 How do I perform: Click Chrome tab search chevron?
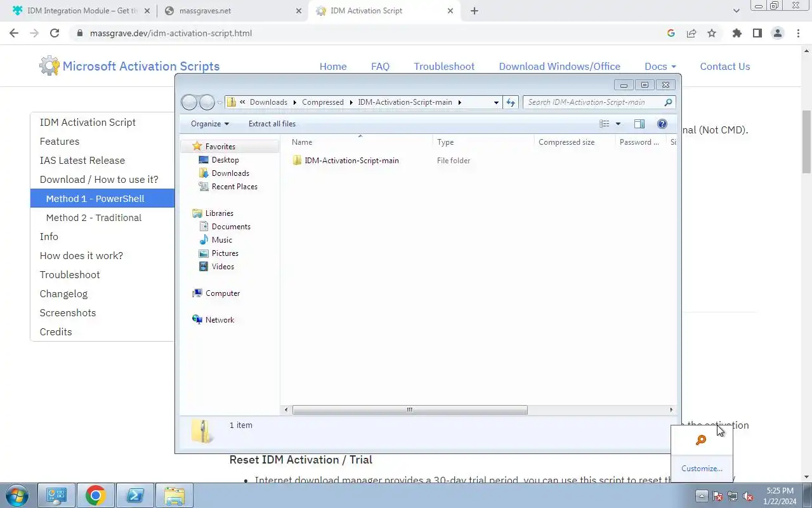[737, 11]
